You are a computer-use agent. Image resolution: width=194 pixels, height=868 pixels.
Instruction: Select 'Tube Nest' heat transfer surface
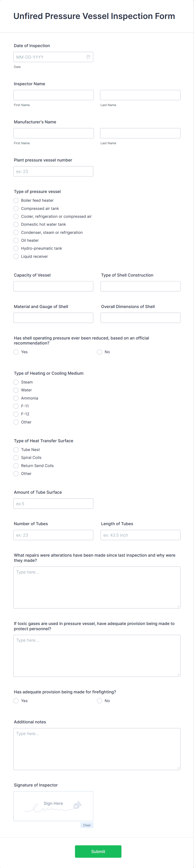16,450
